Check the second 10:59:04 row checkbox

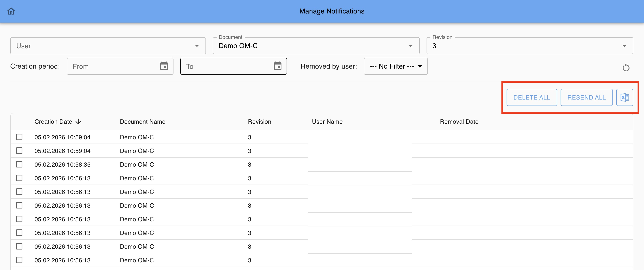tap(19, 151)
